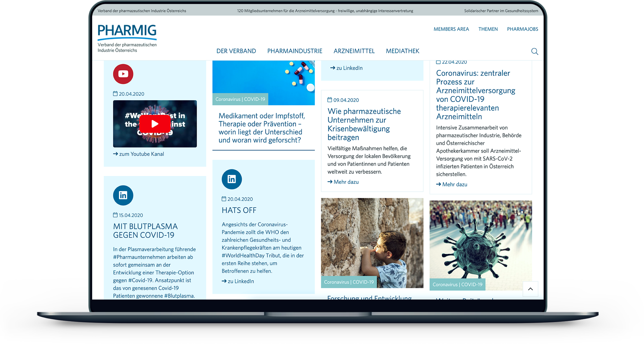This screenshot has height=344, width=644.
Task: Click 'Mehr dazu' under Krisenbewältigung article
Action: pyautogui.click(x=343, y=182)
